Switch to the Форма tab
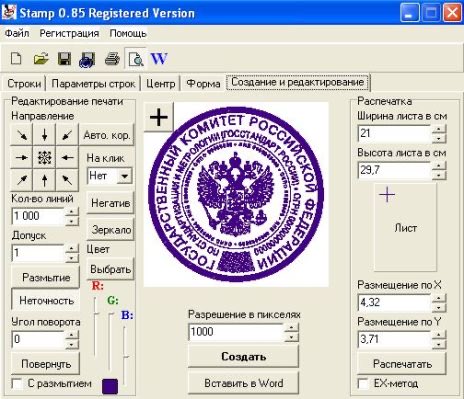This screenshot has height=399, width=464. (203, 83)
